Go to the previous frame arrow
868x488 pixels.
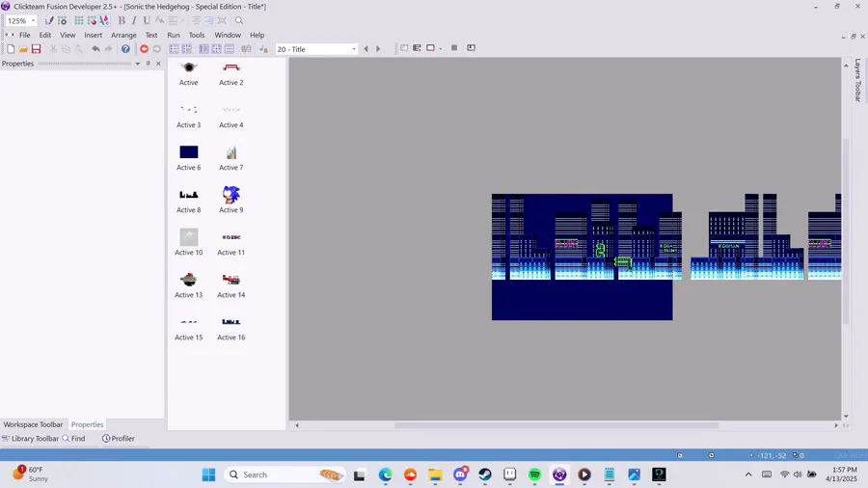(x=366, y=48)
